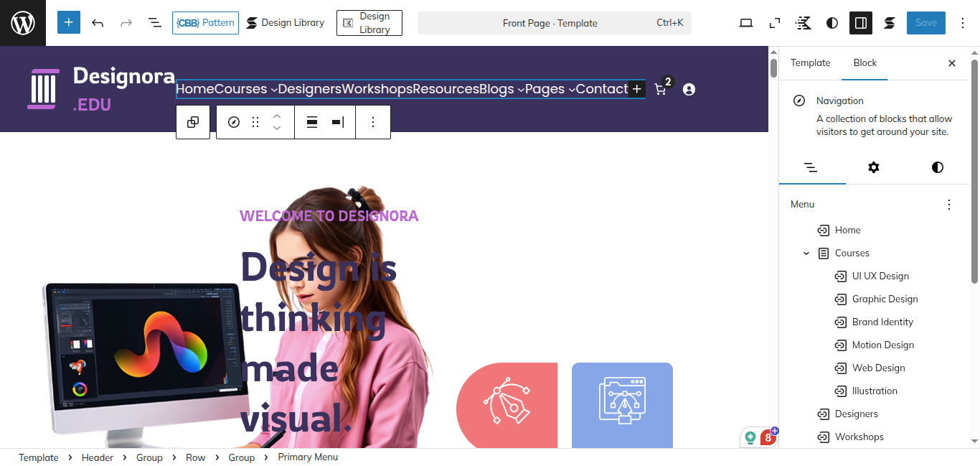Click the drag handle in block toolbar

(255, 122)
